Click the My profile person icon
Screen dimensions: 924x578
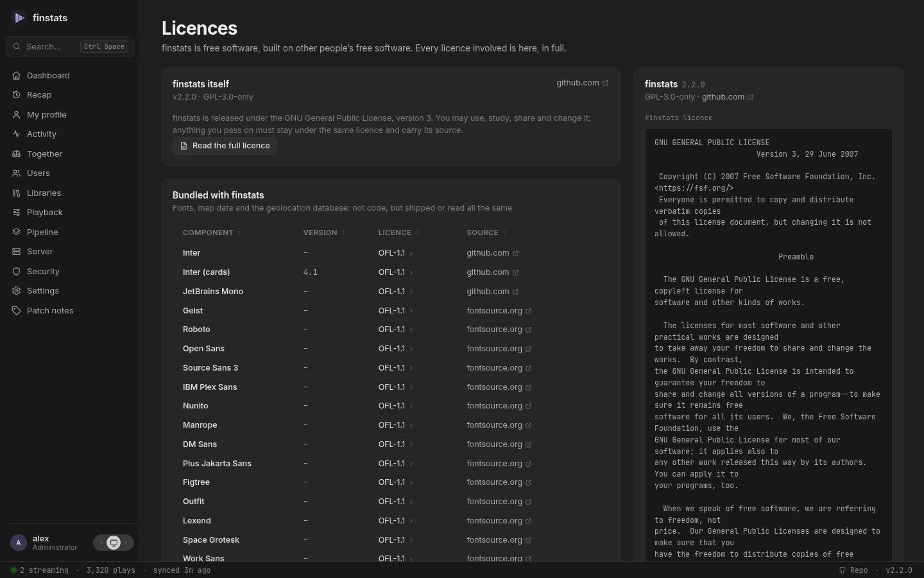click(x=16, y=115)
